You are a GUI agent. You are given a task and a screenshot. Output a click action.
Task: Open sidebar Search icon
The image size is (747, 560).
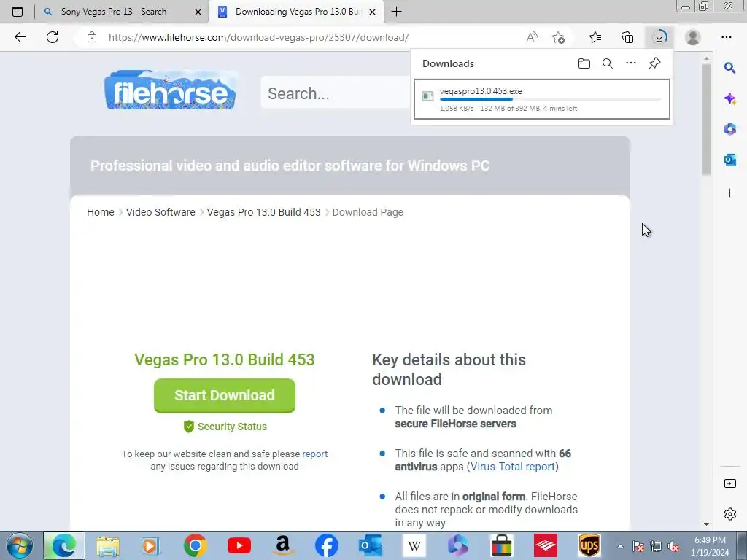729,68
